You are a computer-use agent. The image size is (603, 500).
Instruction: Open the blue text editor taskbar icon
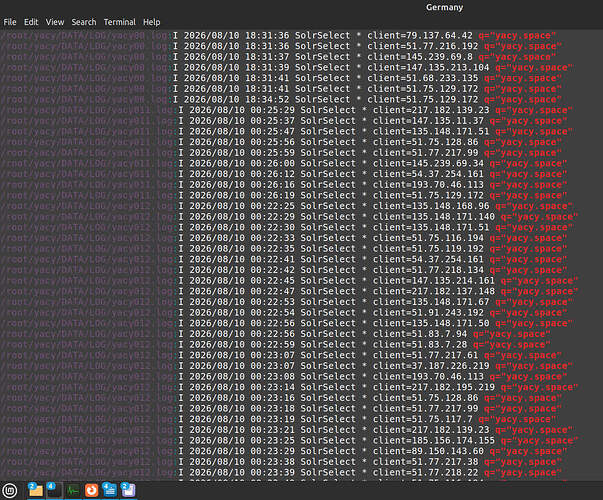[x=110, y=490]
